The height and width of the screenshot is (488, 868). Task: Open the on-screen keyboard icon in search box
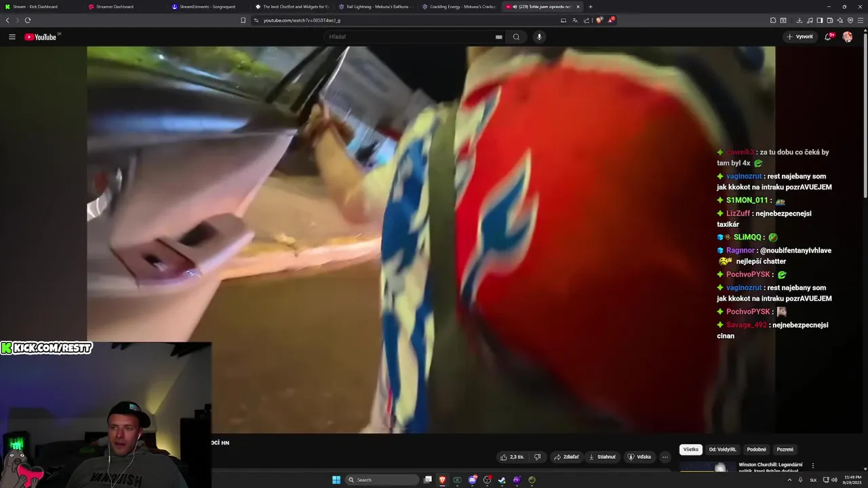499,37
